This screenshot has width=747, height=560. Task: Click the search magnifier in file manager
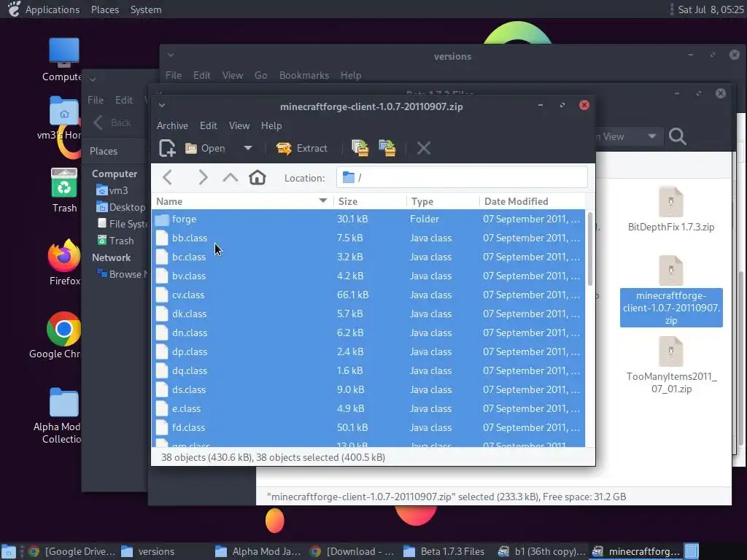[678, 136]
